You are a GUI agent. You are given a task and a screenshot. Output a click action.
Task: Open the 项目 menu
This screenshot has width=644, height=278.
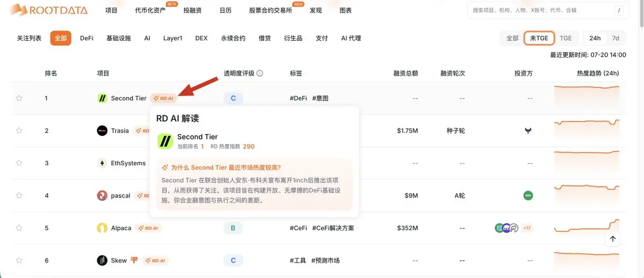(x=111, y=10)
